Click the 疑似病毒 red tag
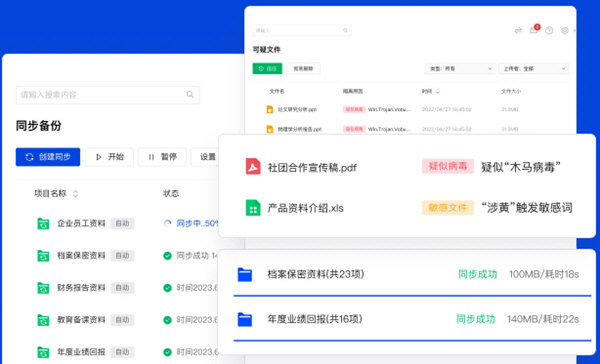The height and width of the screenshot is (364, 600). click(x=448, y=166)
